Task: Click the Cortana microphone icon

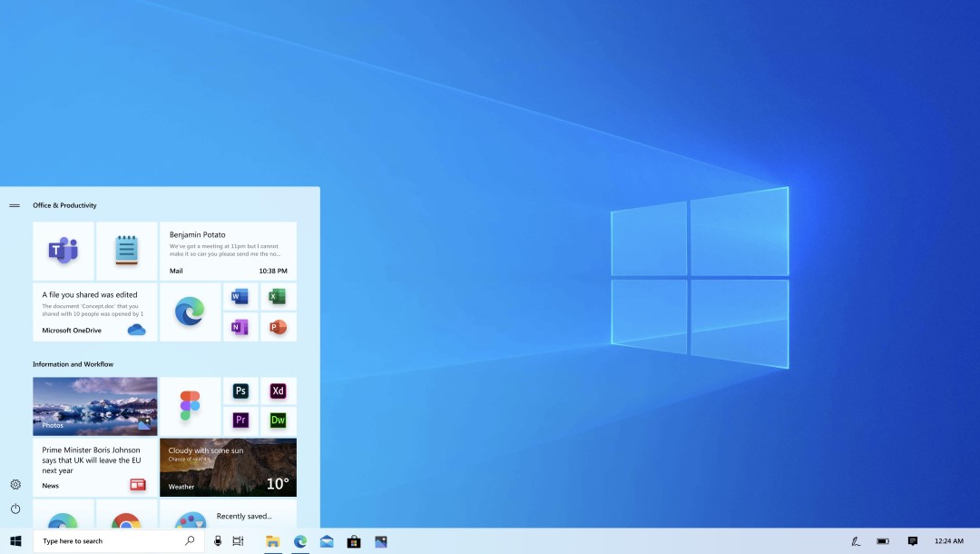Action: [218, 541]
